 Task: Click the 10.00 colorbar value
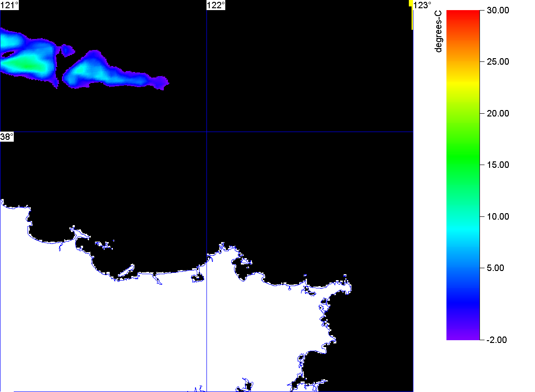pos(498,216)
